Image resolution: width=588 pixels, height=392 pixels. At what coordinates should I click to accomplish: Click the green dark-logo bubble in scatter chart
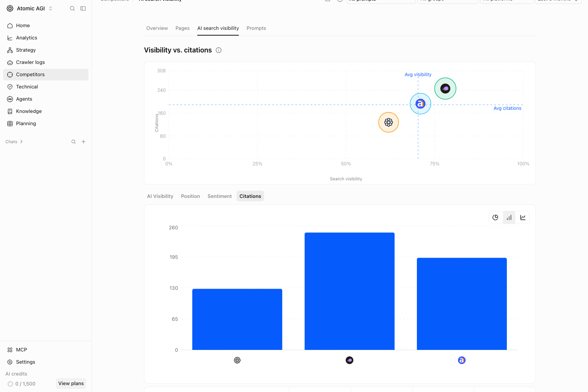point(445,88)
